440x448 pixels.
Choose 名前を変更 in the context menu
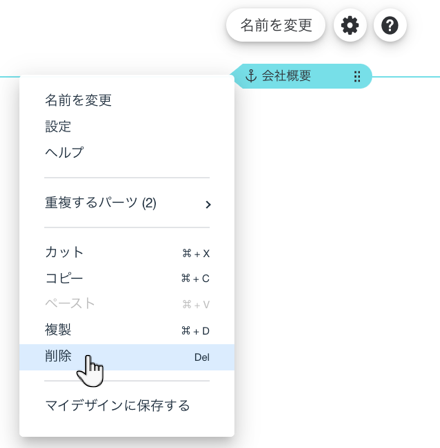(127, 100)
